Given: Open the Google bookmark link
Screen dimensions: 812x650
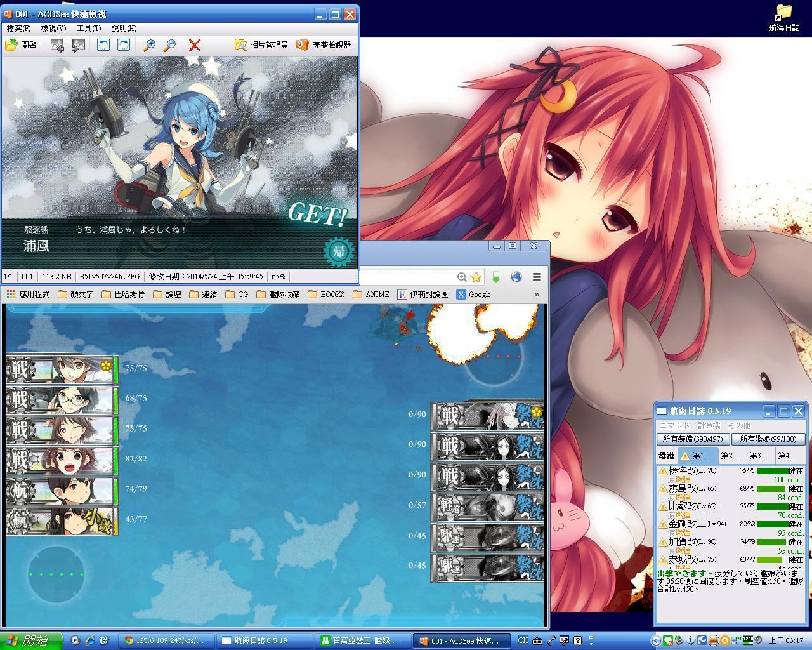Looking at the screenshot, I should [473, 295].
